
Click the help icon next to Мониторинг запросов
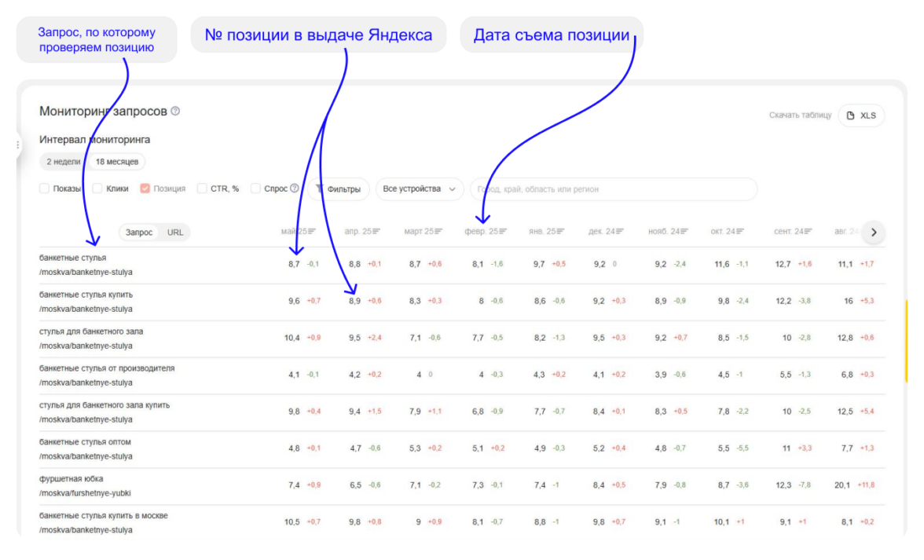[176, 112]
